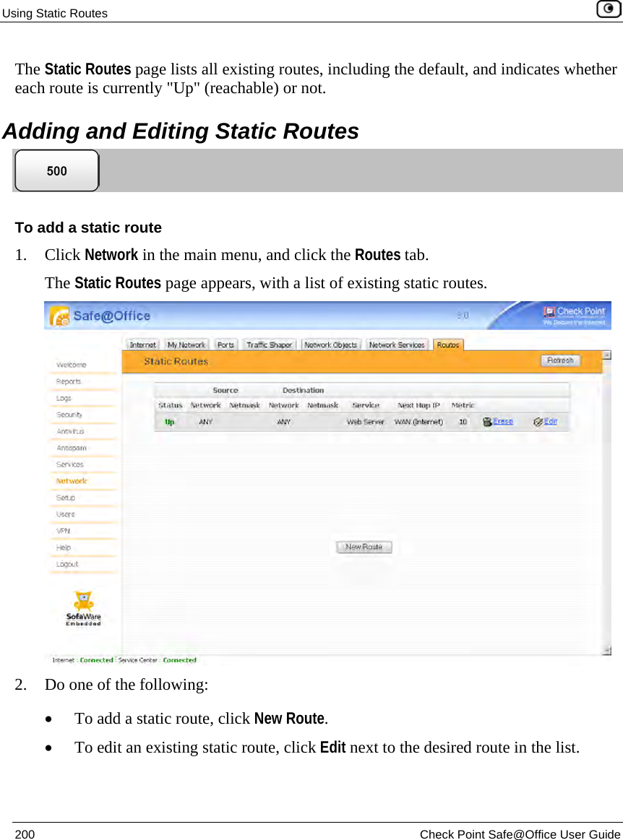Image resolution: width=623 pixels, height=840 pixels.
Task: Switch to the Traffic Shaper tab
Action: click(x=269, y=345)
